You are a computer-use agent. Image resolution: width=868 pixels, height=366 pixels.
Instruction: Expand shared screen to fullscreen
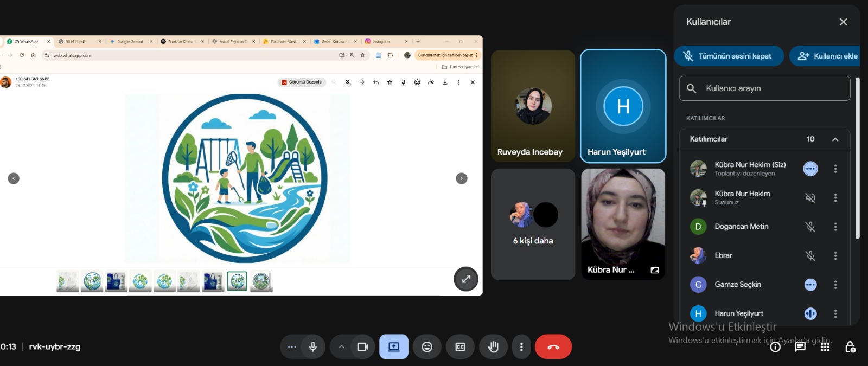[465, 279]
